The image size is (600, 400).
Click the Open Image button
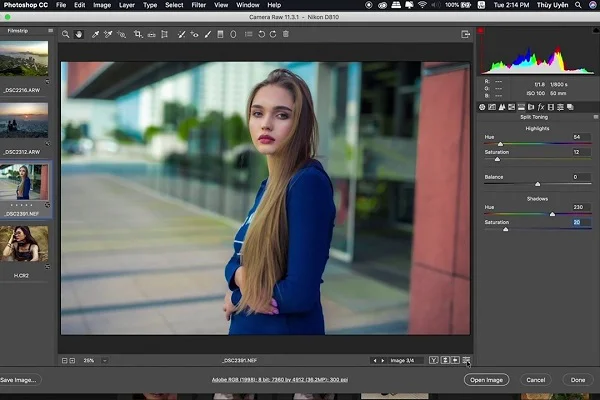(x=486, y=380)
